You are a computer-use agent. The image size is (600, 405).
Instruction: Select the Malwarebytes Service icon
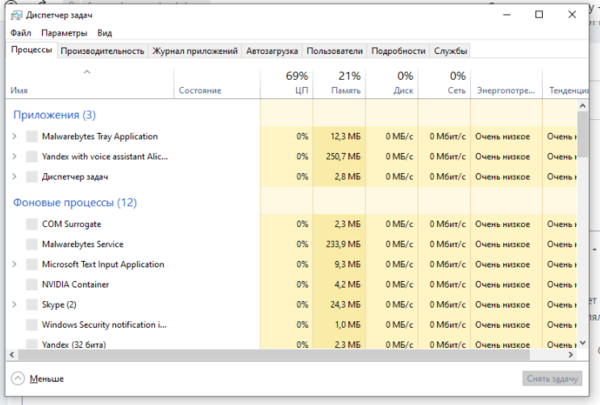(x=31, y=244)
